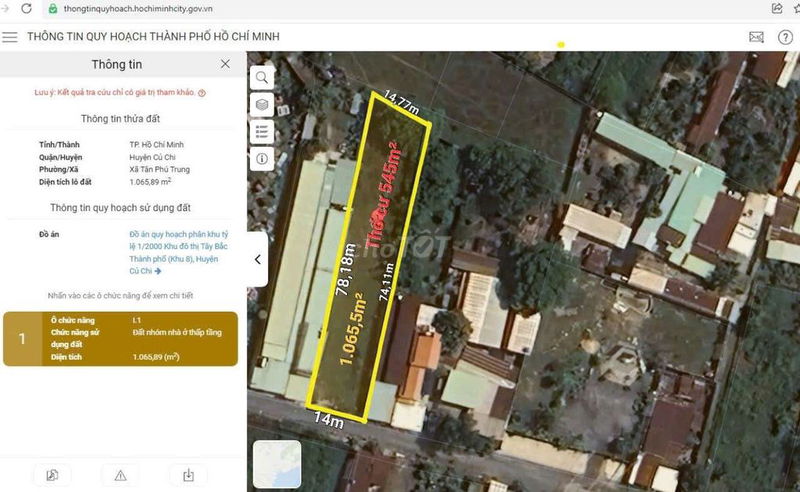Click the download button at panel bottom
Image resolution: width=800 pixels, height=492 pixels.
tap(188, 475)
